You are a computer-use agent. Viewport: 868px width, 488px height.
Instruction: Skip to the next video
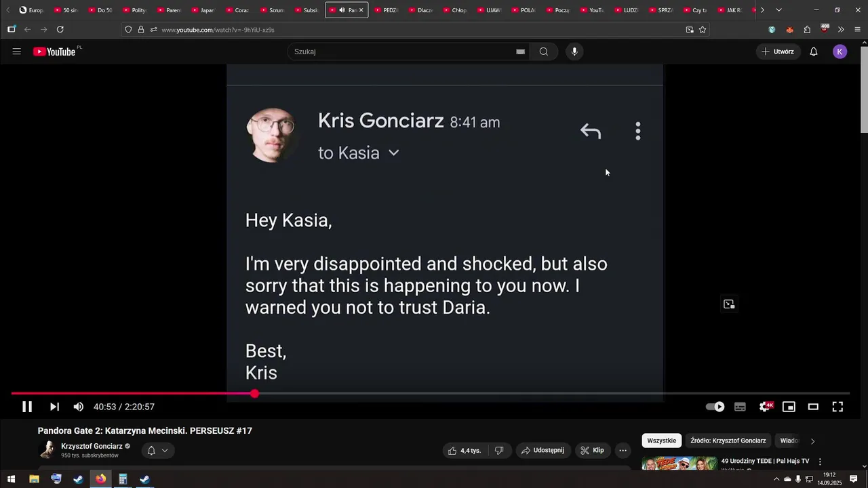pos(54,407)
